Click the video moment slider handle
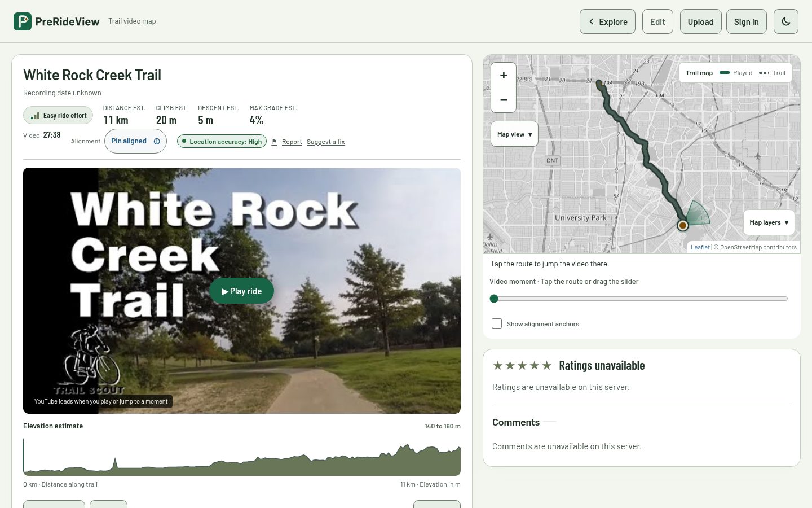 [x=494, y=299]
